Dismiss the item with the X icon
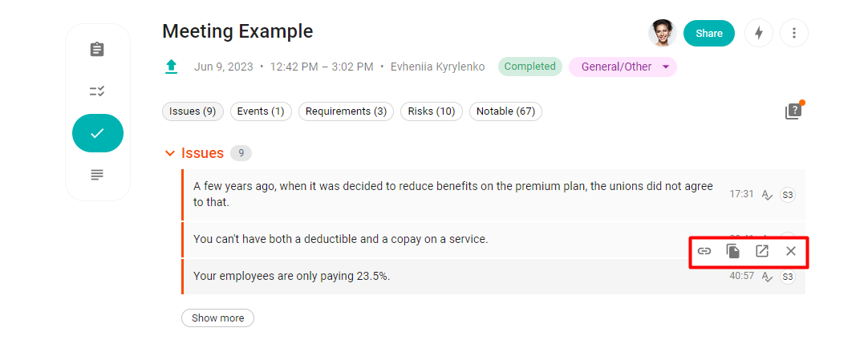This screenshot has height=340, width=868. click(790, 252)
